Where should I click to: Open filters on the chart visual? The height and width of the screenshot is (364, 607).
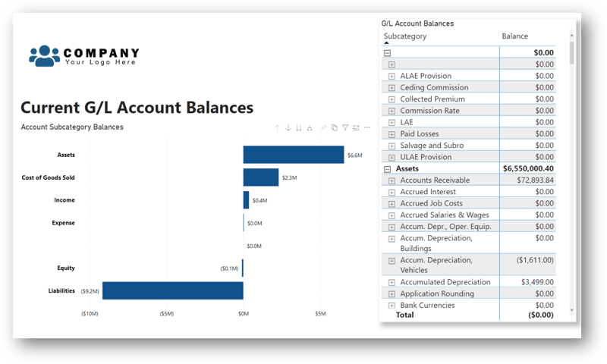click(345, 127)
